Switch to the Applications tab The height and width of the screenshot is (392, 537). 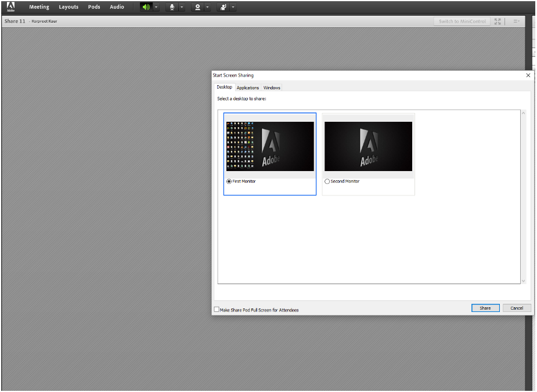[248, 88]
